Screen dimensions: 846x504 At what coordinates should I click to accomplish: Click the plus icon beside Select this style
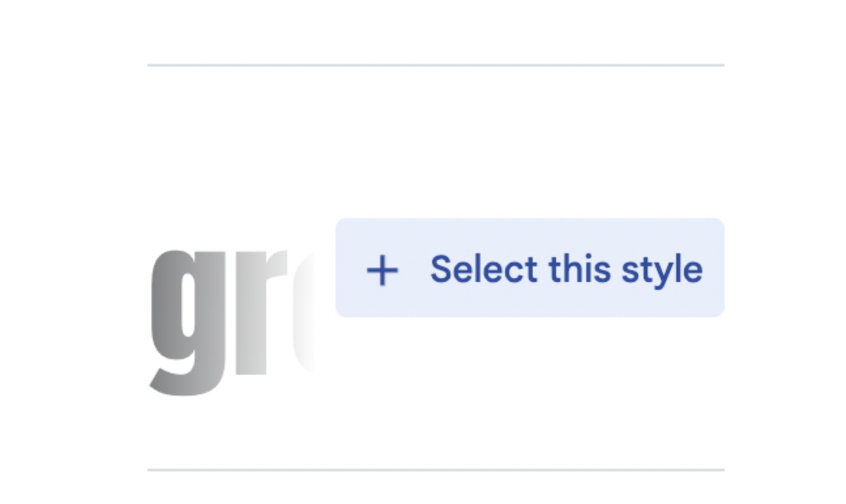click(383, 270)
